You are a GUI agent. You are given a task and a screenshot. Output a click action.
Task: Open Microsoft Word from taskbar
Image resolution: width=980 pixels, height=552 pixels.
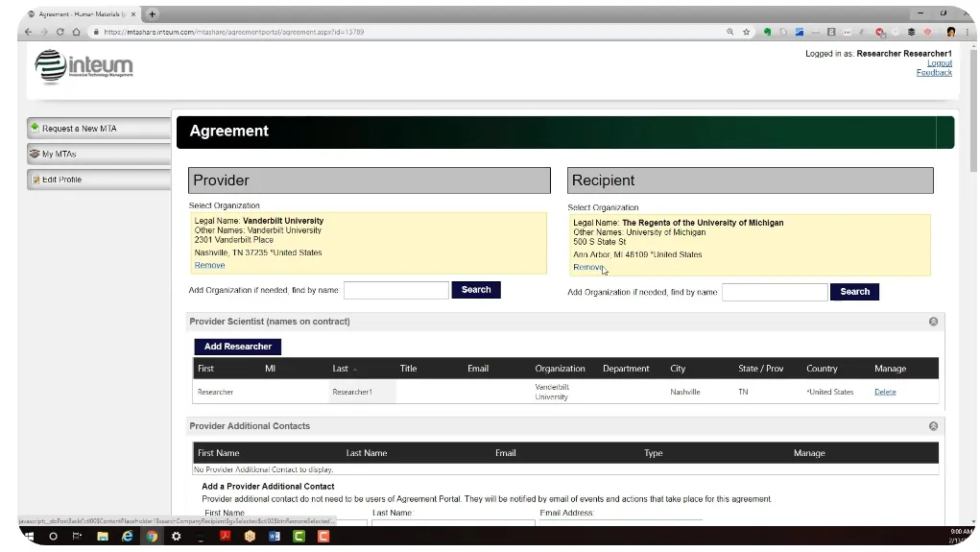pos(275,537)
